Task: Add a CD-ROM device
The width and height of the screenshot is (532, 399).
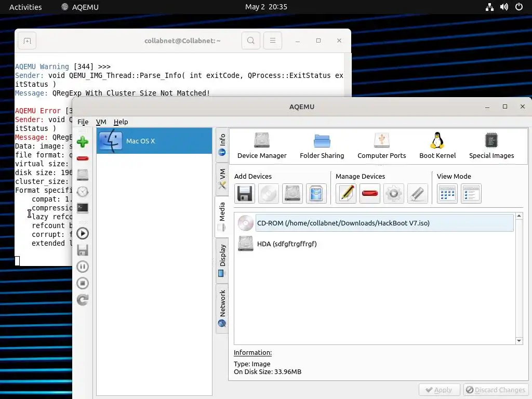Action: (x=269, y=194)
